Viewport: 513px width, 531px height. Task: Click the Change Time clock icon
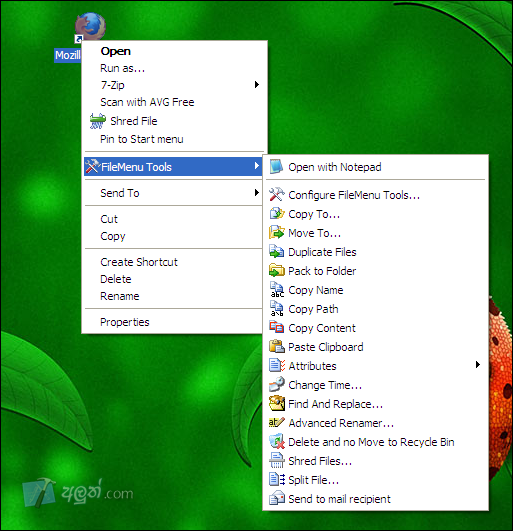[x=277, y=384]
